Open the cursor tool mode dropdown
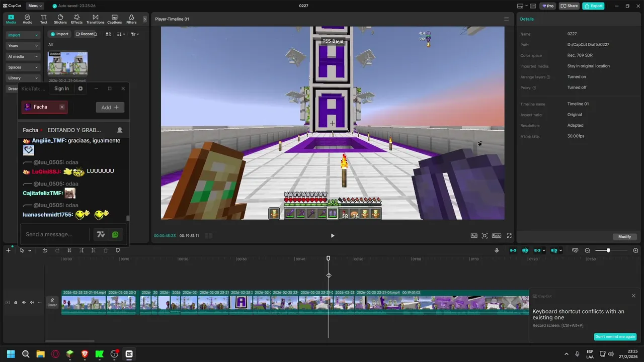The image size is (644, 362). pyautogui.click(x=30, y=250)
